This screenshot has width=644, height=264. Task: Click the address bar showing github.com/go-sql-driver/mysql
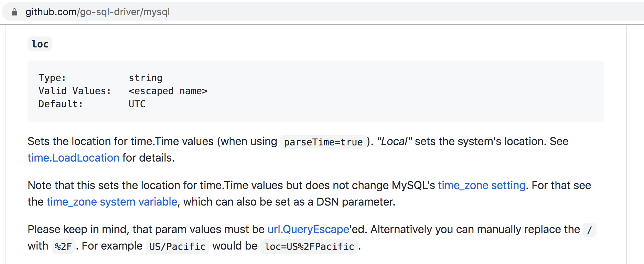coord(206,12)
